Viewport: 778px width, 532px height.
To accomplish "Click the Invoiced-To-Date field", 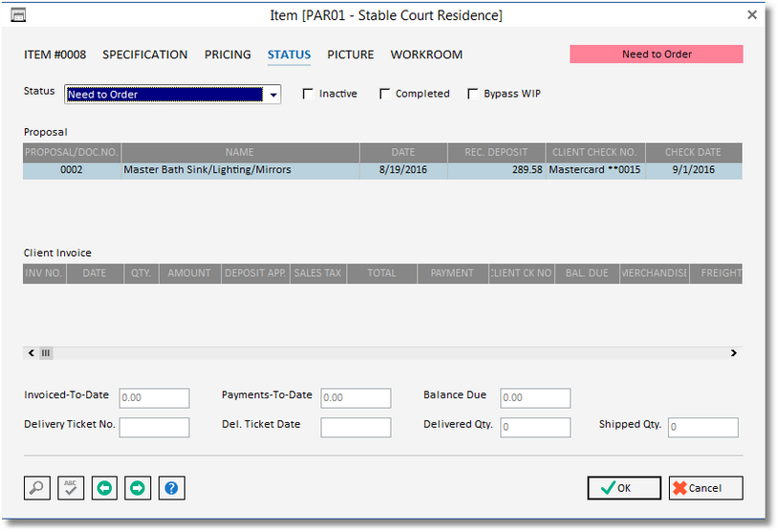I will point(154,398).
